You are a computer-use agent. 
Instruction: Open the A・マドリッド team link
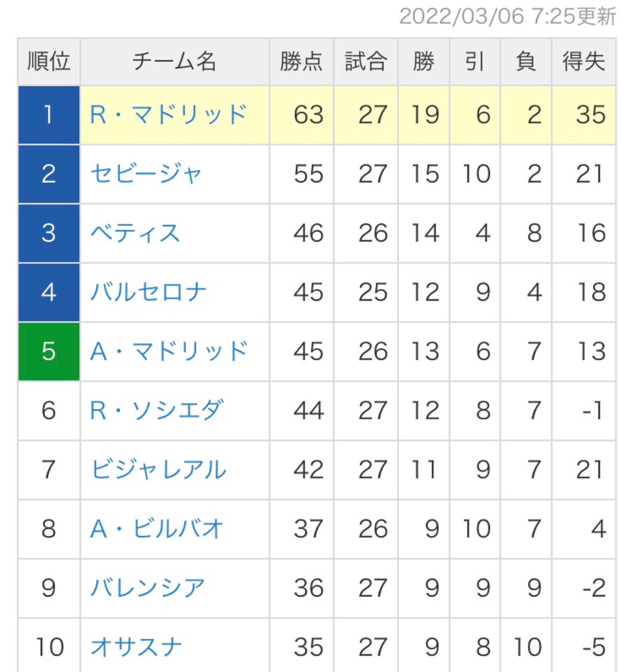click(169, 351)
